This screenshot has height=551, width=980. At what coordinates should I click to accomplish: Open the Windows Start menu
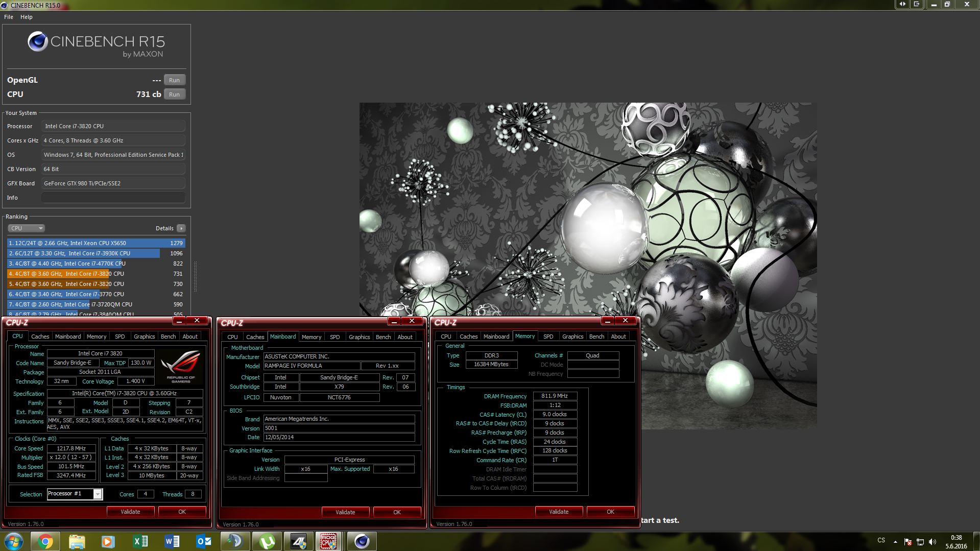pyautogui.click(x=13, y=541)
